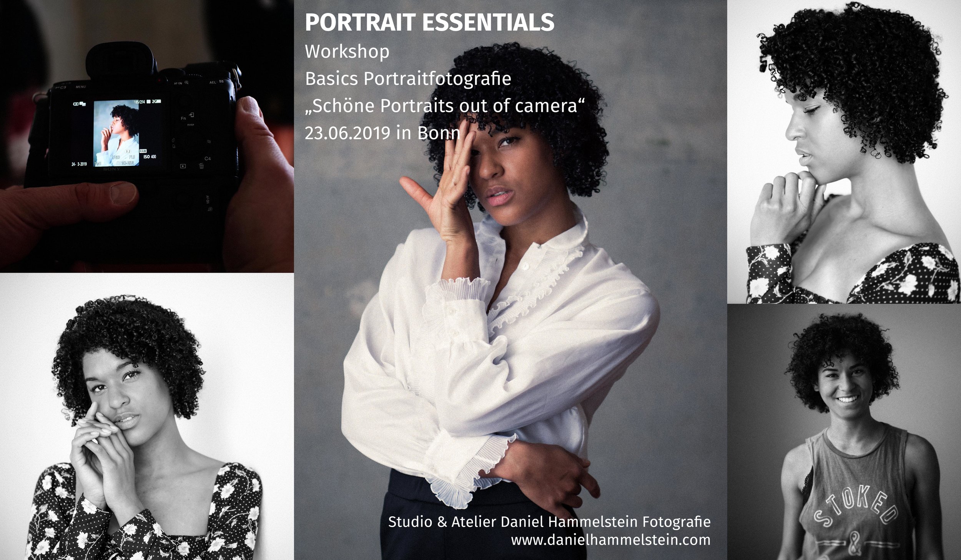Image resolution: width=961 pixels, height=560 pixels.
Task: Tap the C3 custom button label
Action: pos(63,87)
